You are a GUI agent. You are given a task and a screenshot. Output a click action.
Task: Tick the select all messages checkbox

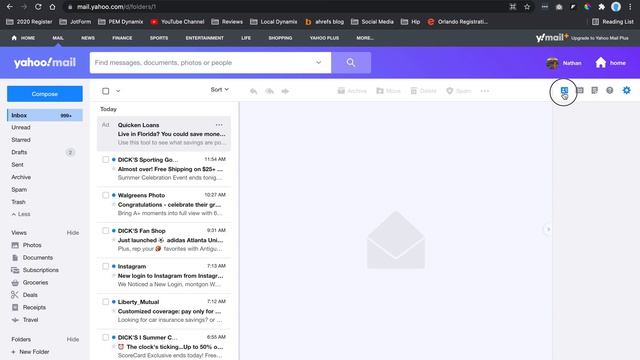106,91
